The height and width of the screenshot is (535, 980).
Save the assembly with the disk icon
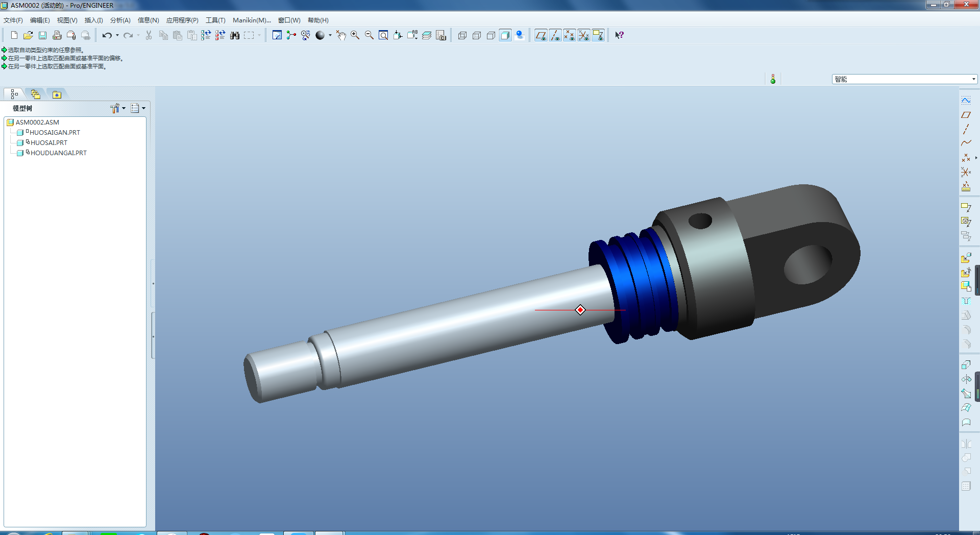coord(42,35)
